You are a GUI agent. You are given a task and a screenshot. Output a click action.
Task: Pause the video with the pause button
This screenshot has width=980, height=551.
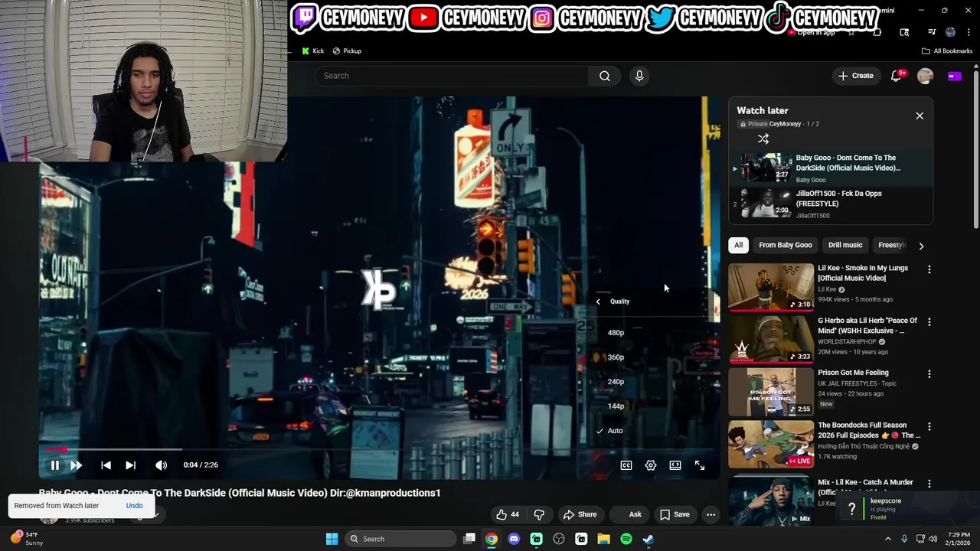[x=55, y=465]
